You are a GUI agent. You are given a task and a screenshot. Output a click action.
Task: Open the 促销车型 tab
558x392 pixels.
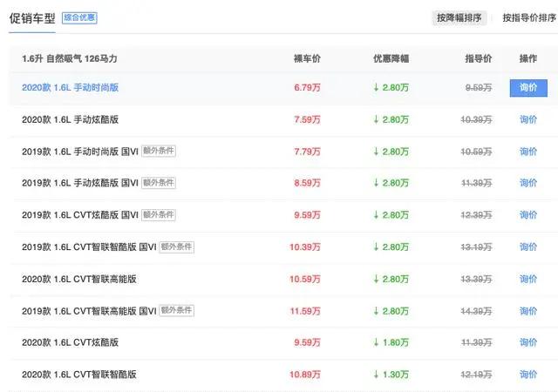32,18
